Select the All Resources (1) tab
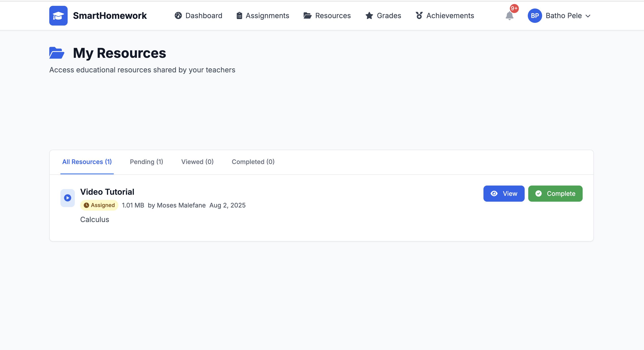The height and width of the screenshot is (350, 644). [x=87, y=162]
